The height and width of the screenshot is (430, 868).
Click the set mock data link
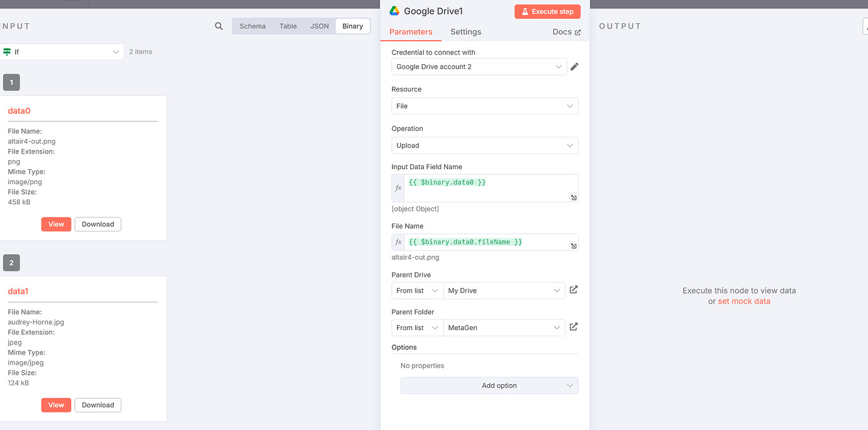[743, 301]
